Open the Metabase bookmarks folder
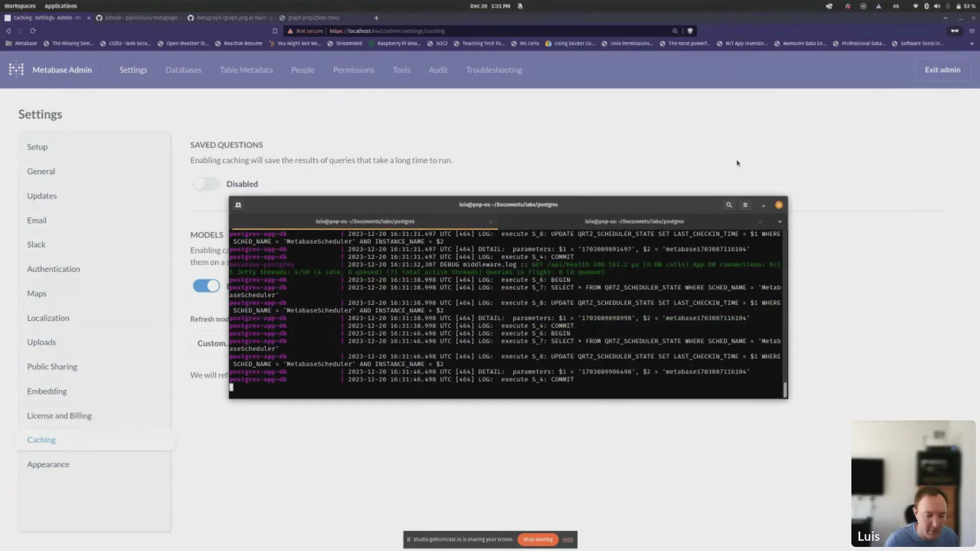 [21, 43]
